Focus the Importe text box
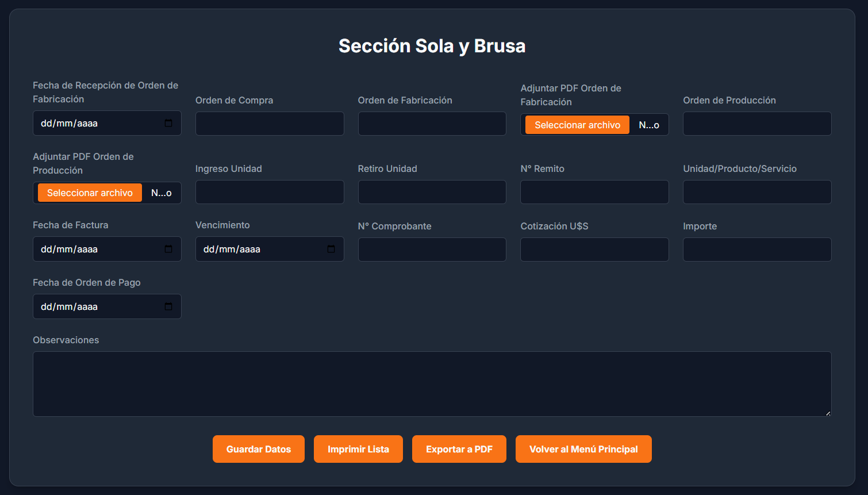This screenshot has height=495, width=868. (756, 249)
